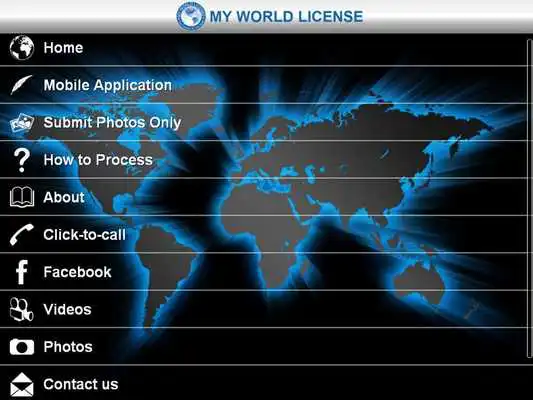Go to the About section

pos(263,197)
